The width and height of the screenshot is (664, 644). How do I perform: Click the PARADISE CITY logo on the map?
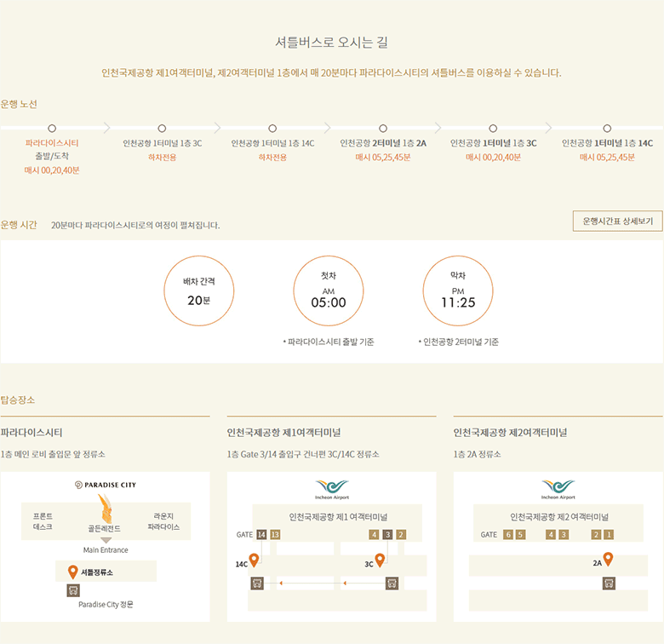106,485
